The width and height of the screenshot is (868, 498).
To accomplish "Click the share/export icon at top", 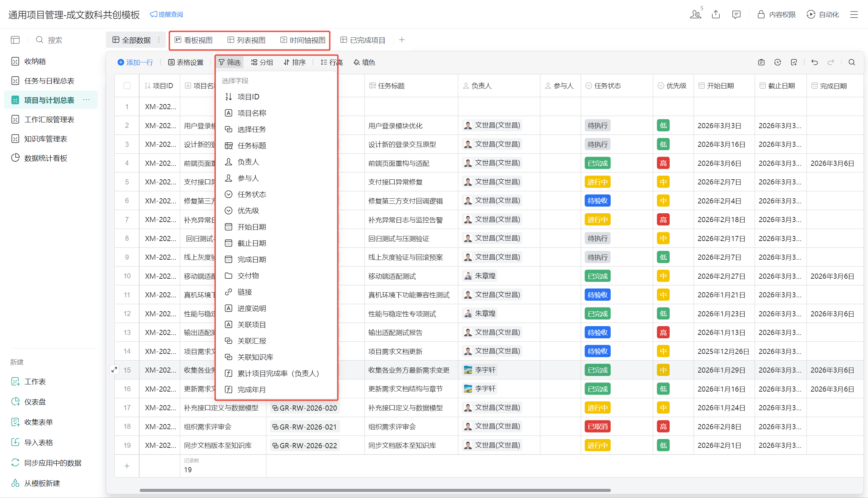I will pyautogui.click(x=716, y=14).
